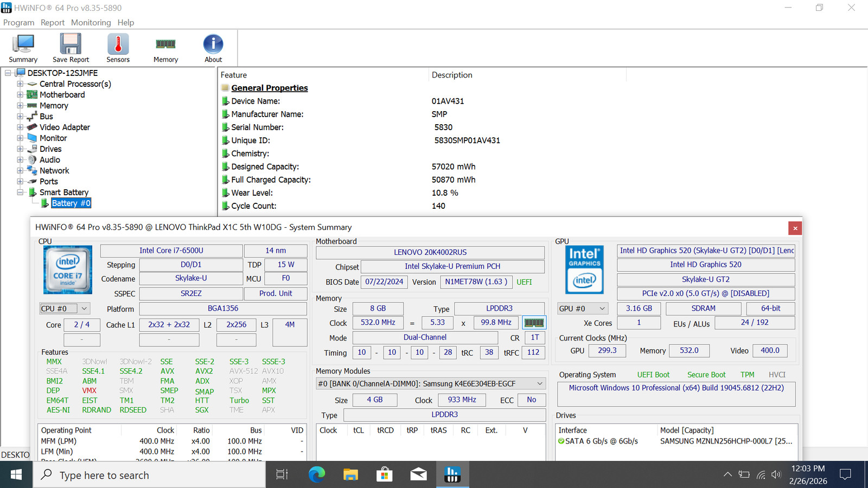The height and width of the screenshot is (488, 868).
Task: Close the System Summary window
Action: [795, 228]
